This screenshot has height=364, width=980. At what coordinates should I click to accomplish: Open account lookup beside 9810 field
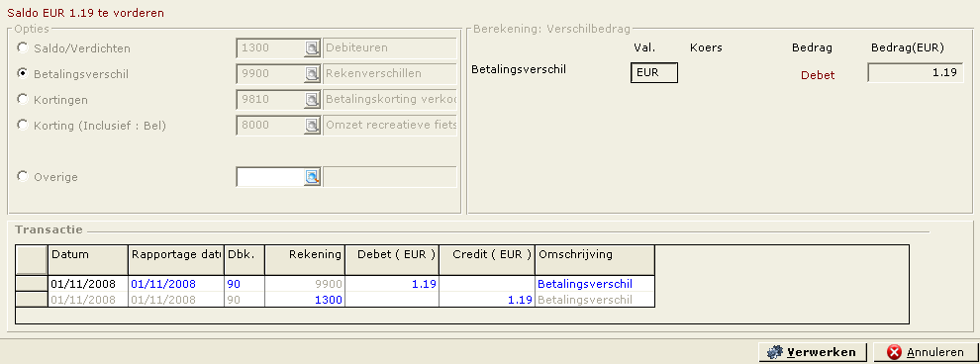[x=312, y=99]
